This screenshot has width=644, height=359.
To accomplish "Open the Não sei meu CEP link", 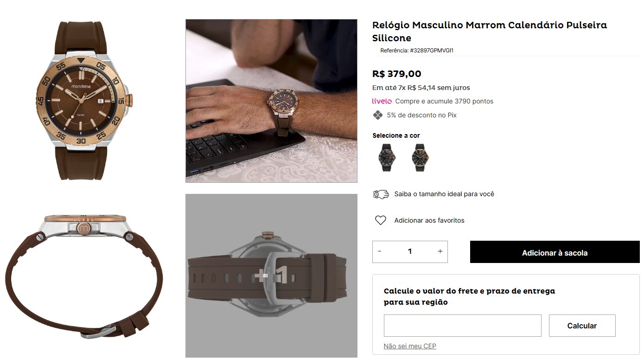I will point(410,346).
